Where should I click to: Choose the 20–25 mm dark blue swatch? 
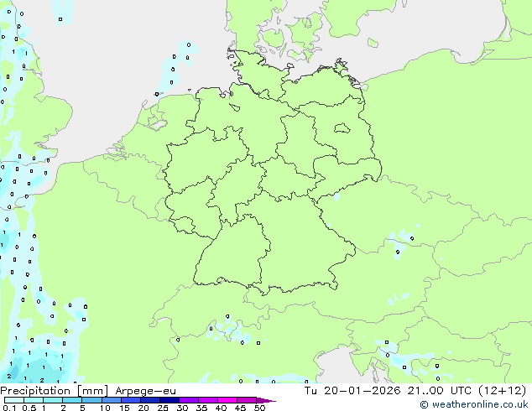[149, 400]
